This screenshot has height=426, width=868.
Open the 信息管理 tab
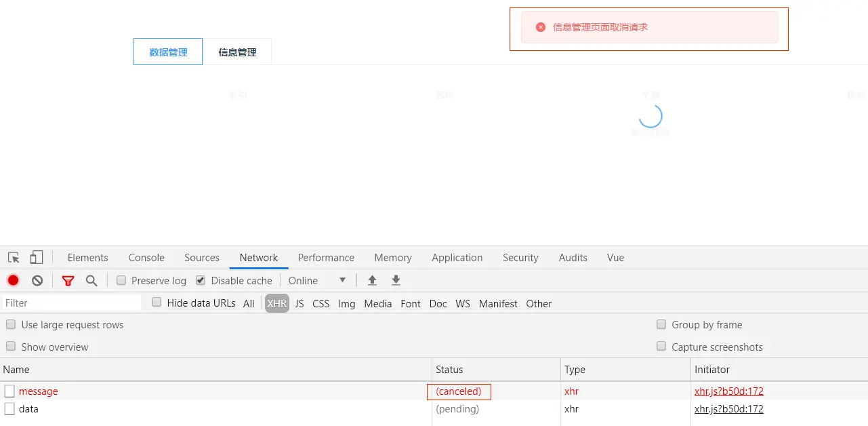[237, 51]
